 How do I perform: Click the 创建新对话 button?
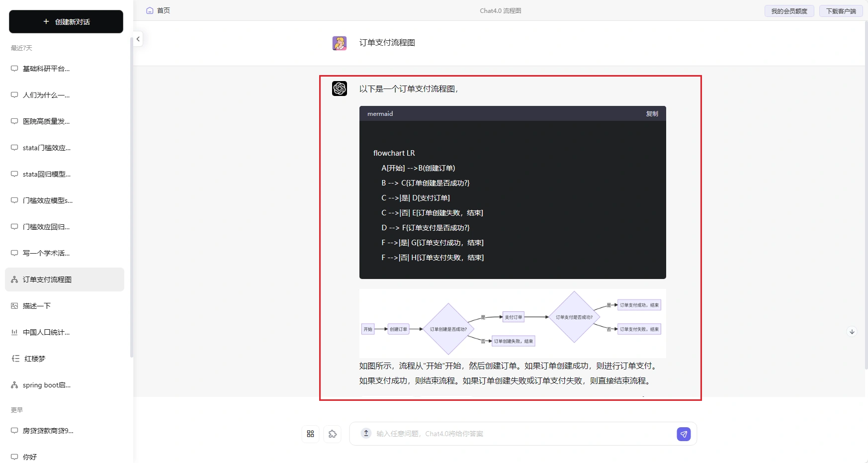66,22
